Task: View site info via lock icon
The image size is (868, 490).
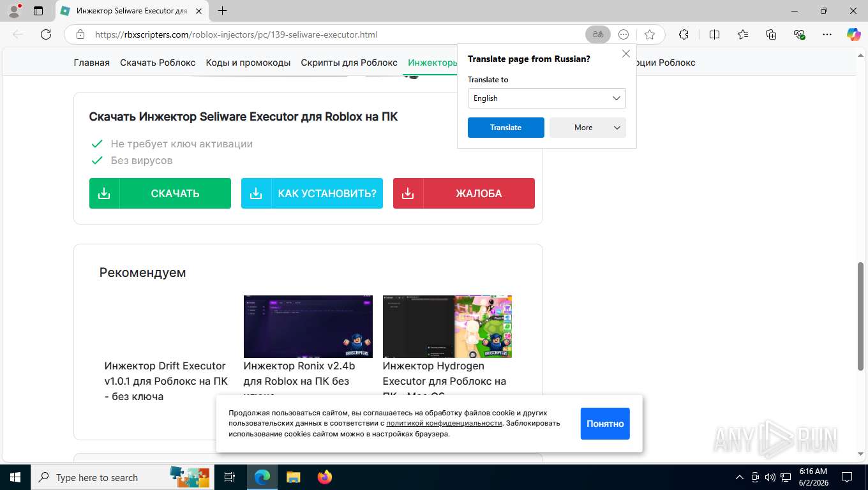Action: tap(80, 34)
